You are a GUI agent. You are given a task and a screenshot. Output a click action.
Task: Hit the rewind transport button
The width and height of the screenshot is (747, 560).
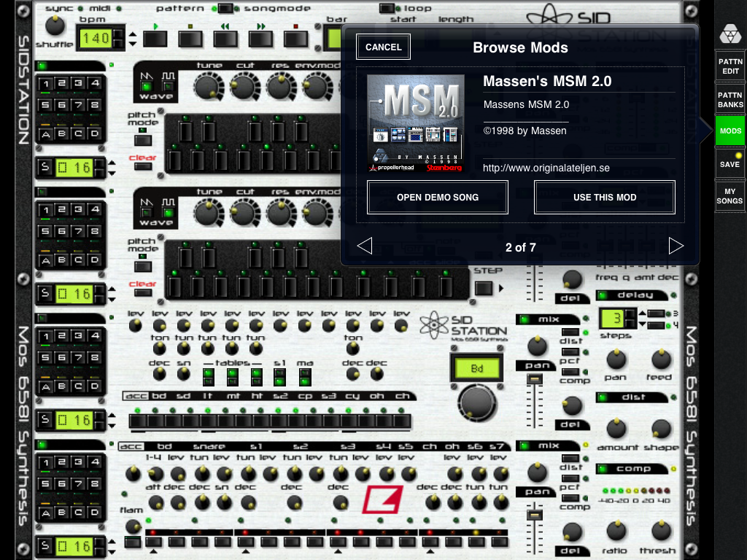225,39
